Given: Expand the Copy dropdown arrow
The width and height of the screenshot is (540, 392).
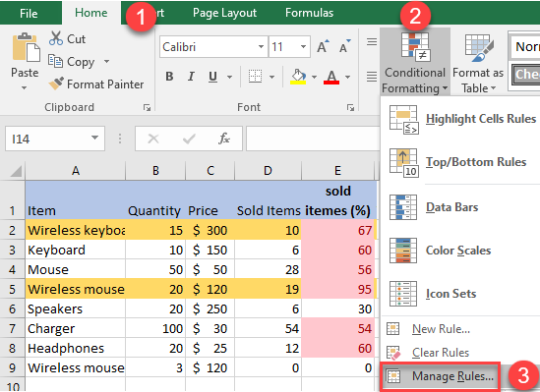Looking at the screenshot, I should (106, 62).
